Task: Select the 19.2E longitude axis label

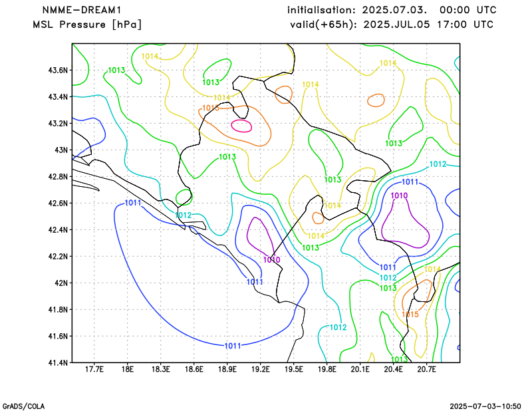Action: [260, 369]
